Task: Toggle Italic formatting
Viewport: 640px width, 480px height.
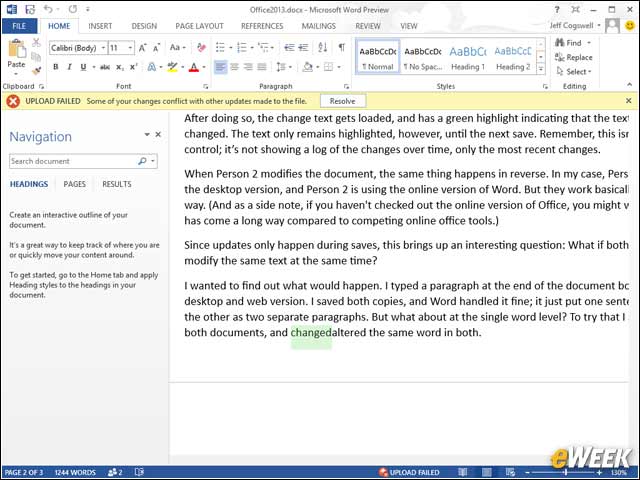Action: 69,67
